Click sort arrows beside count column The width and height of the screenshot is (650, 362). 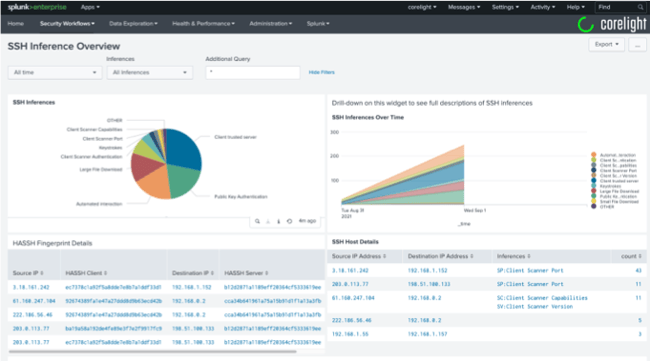[x=640, y=256]
